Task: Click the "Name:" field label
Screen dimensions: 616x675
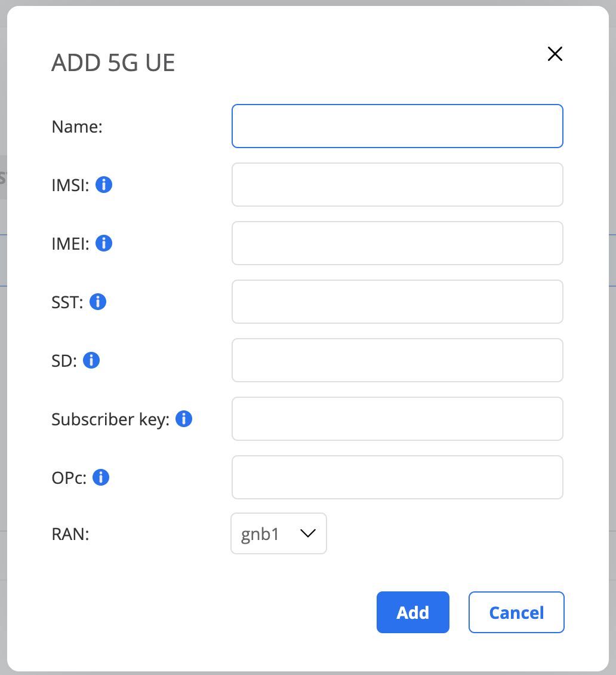Action: (x=78, y=127)
